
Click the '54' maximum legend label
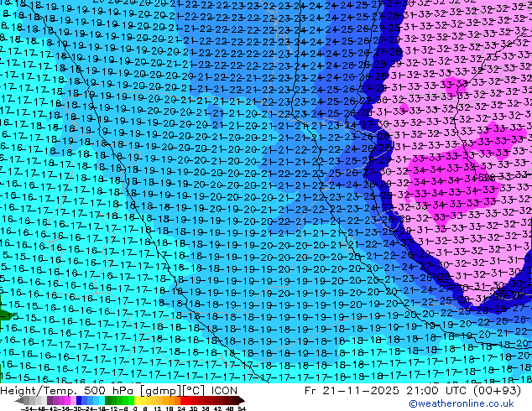tap(241, 408)
